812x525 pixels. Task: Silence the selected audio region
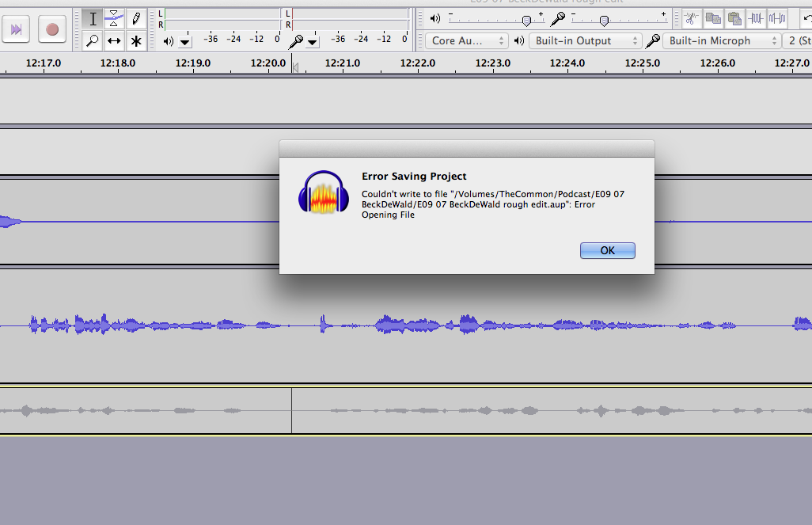[x=777, y=17]
